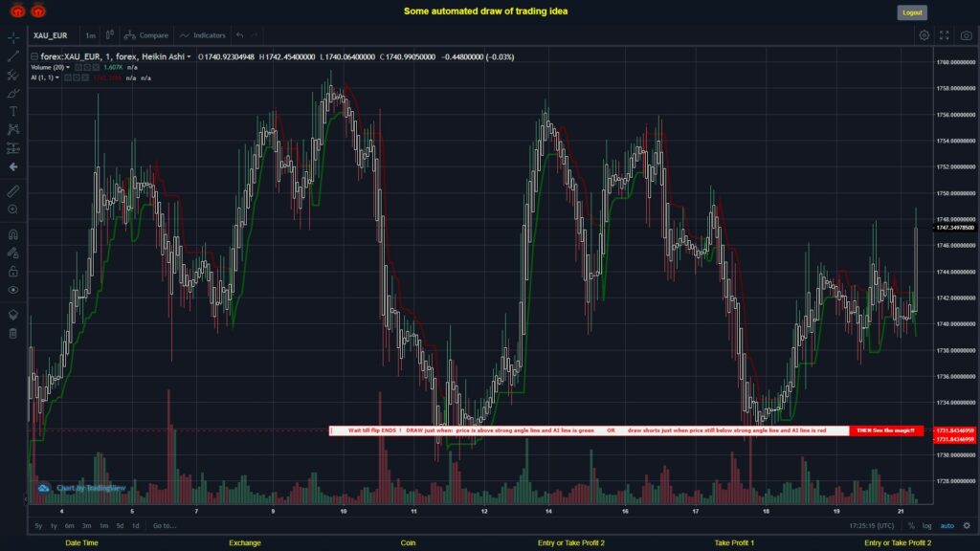980x551 pixels.
Task: Open price axis settings gear at bottom right
Action: pyautogui.click(x=967, y=526)
